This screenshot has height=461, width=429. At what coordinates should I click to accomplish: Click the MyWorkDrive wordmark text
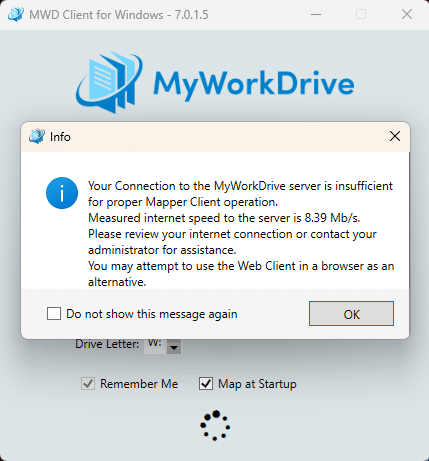pos(254,84)
